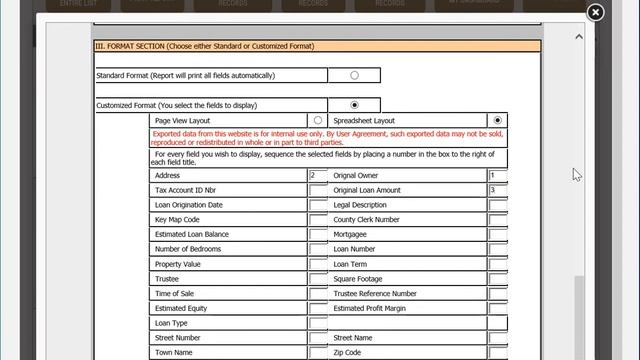Click the Square Footage sequence box
Screen dimensions: 640x360
coord(498,279)
